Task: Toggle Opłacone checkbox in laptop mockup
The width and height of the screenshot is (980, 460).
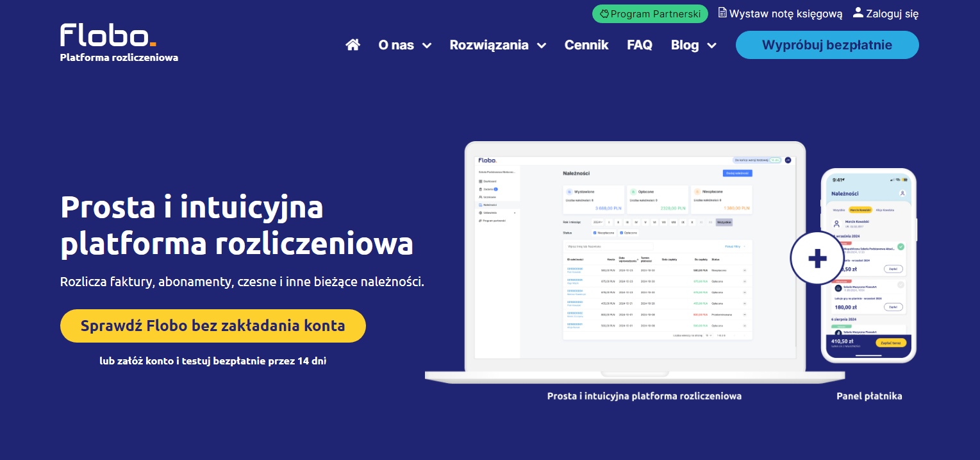Action: click(x=621, y=233)
